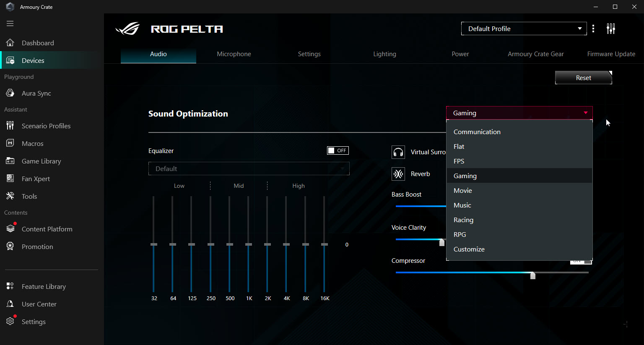
Task: Go to Game Library in sidebar
Action: coord(52,161)
